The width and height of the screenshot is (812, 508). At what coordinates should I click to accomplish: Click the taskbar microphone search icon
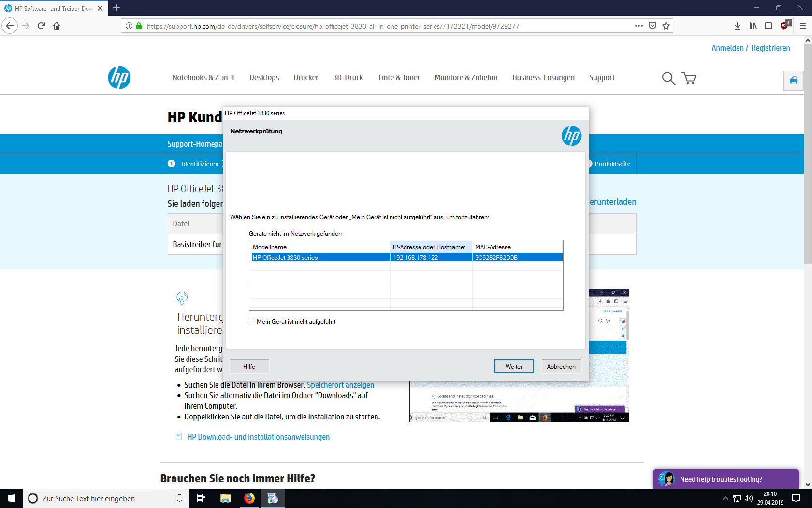(180, 498)
